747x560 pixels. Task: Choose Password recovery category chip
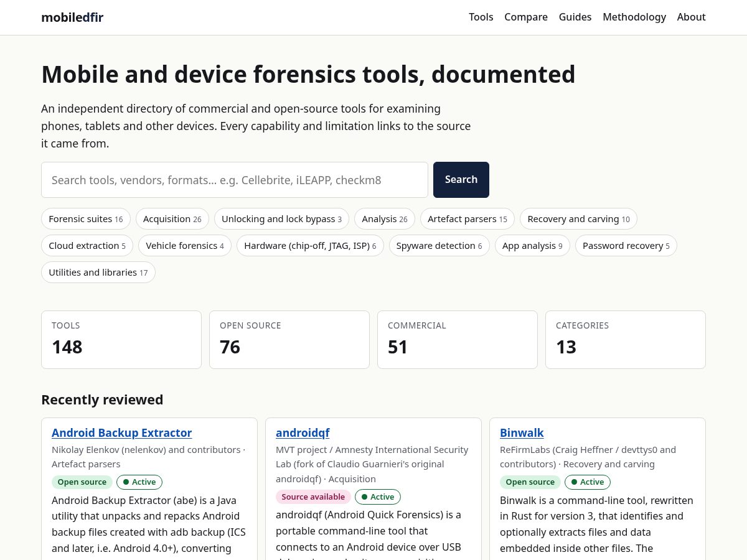point(626,246)
